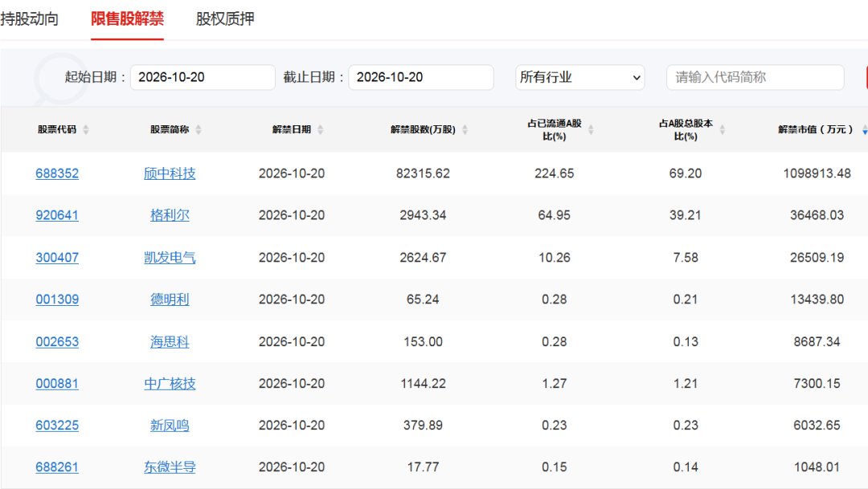
Task: Sort by 占A股总股本比(%) arrows
Action: 722,129
